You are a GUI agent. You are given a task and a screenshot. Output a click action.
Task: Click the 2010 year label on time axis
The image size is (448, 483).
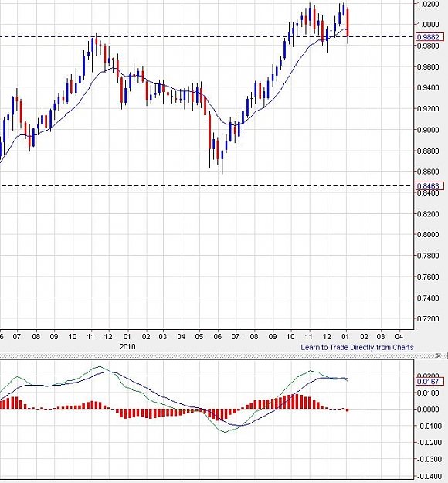(127, 346)
